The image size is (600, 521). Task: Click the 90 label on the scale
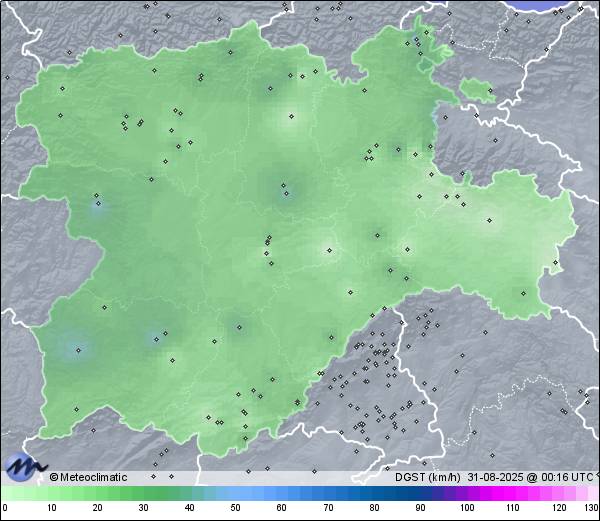coord(420,508)
